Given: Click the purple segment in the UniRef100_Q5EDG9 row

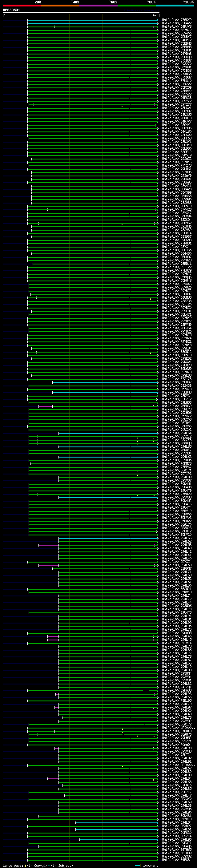Looking at the screenshot, I should tap(46, 406).
